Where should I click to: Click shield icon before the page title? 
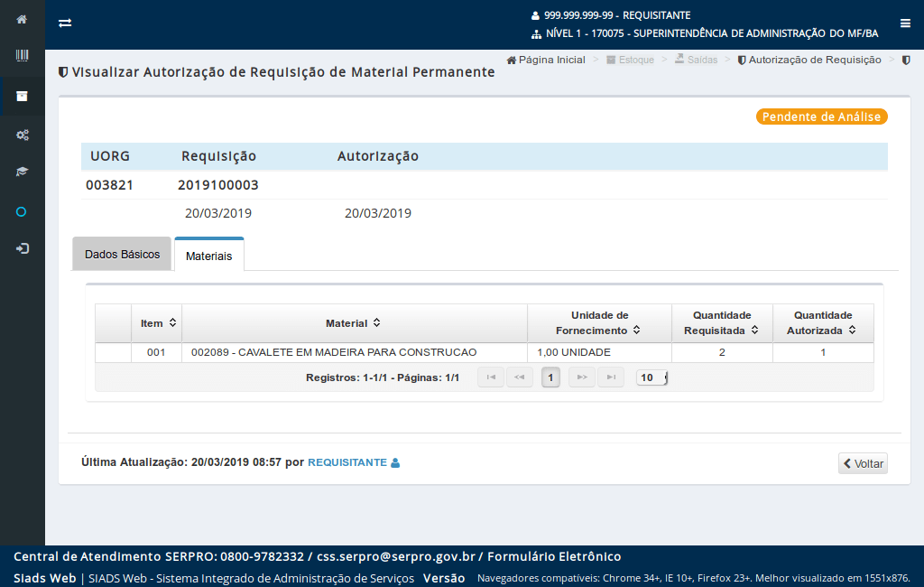[x=63, y=72]
